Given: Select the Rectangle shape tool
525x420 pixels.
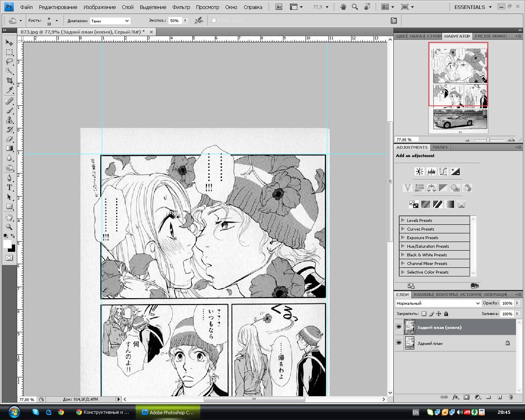Looking at the screenshot, I should [x=9, y=207].
